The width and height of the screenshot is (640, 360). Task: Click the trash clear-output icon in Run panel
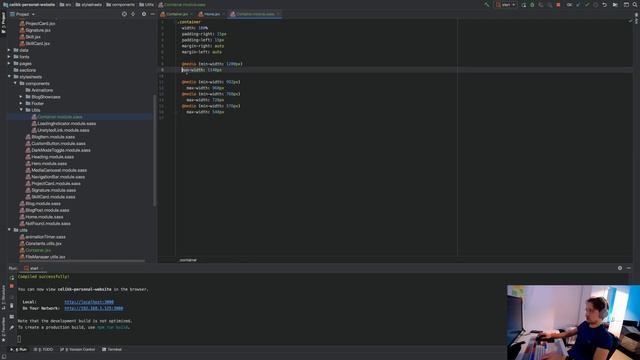(12, 306)
